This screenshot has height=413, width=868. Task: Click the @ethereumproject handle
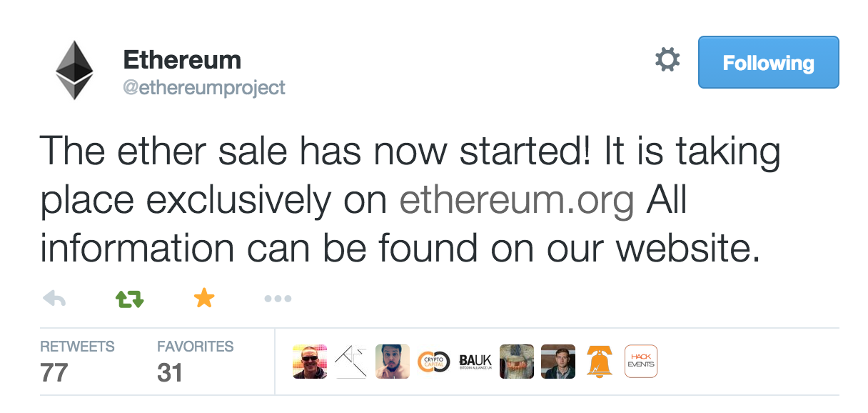(x=204, y=88)
